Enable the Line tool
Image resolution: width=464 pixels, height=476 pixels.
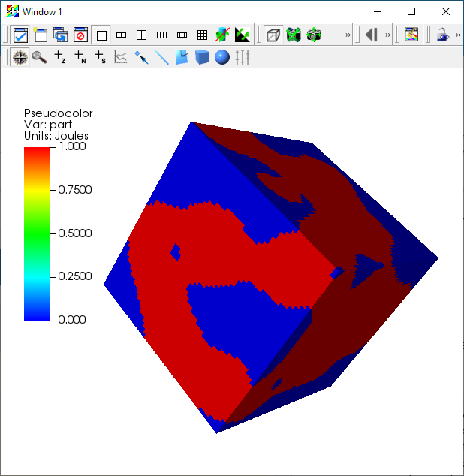[161, 57]
